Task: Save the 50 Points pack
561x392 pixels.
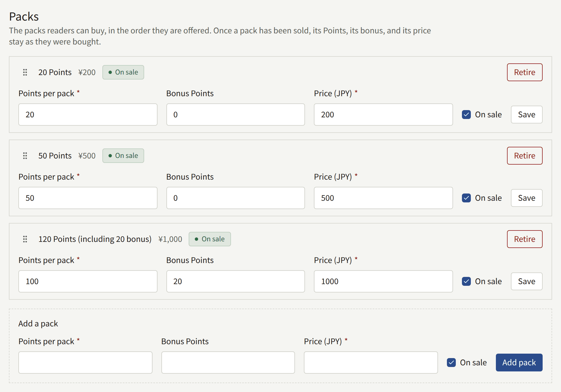Action: coord(526,198)
